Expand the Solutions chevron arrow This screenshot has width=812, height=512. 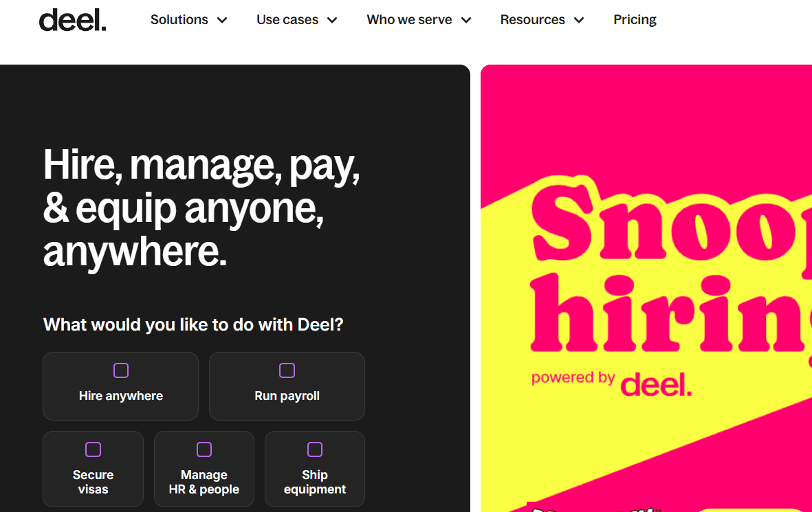[x=222, y=20]
